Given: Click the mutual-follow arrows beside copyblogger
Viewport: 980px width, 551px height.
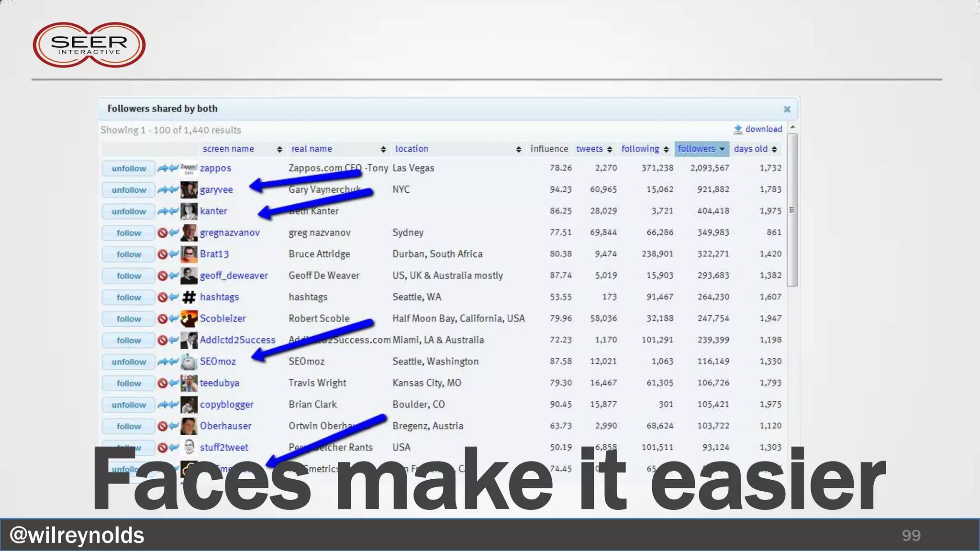Looking at the screenshot, I should click(x=168, y=405).
